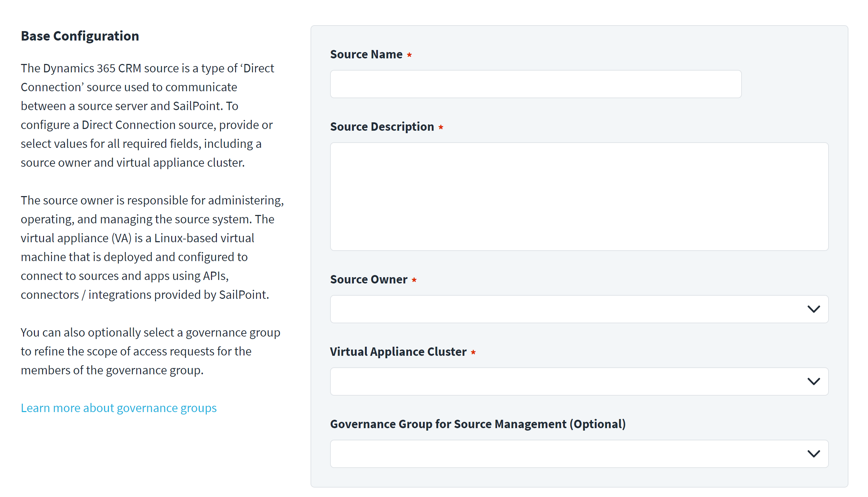Click the Source Name label

(x=366, y=55)
